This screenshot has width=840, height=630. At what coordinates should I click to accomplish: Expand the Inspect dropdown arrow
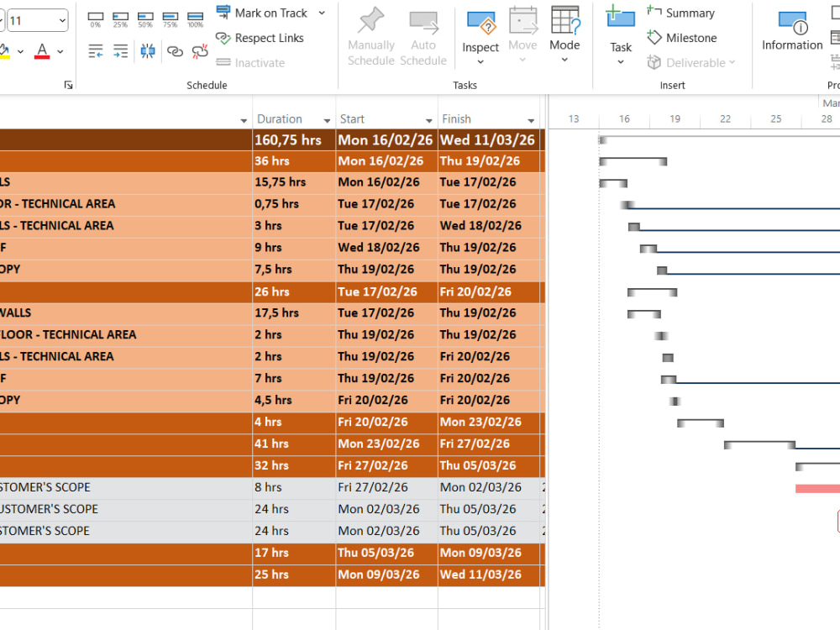point(480,62)
